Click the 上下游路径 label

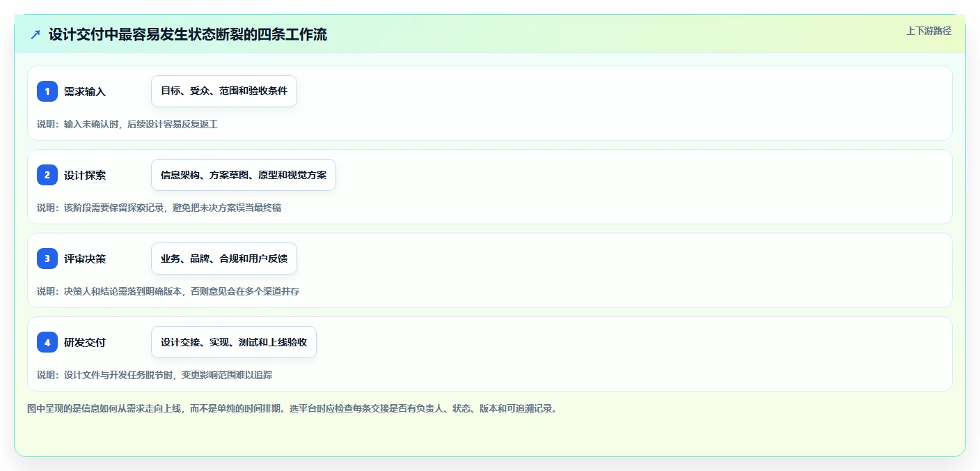click(x=928, y=31)
